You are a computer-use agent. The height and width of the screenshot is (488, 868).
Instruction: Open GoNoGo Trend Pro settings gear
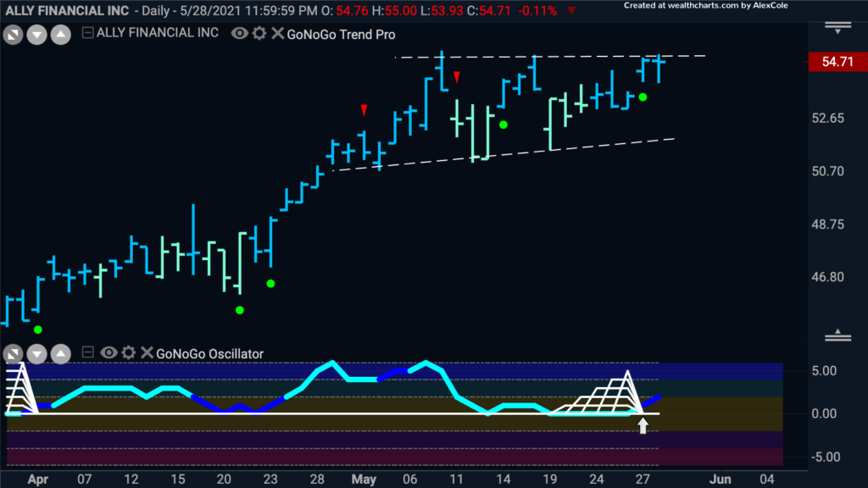click(259, 33)
